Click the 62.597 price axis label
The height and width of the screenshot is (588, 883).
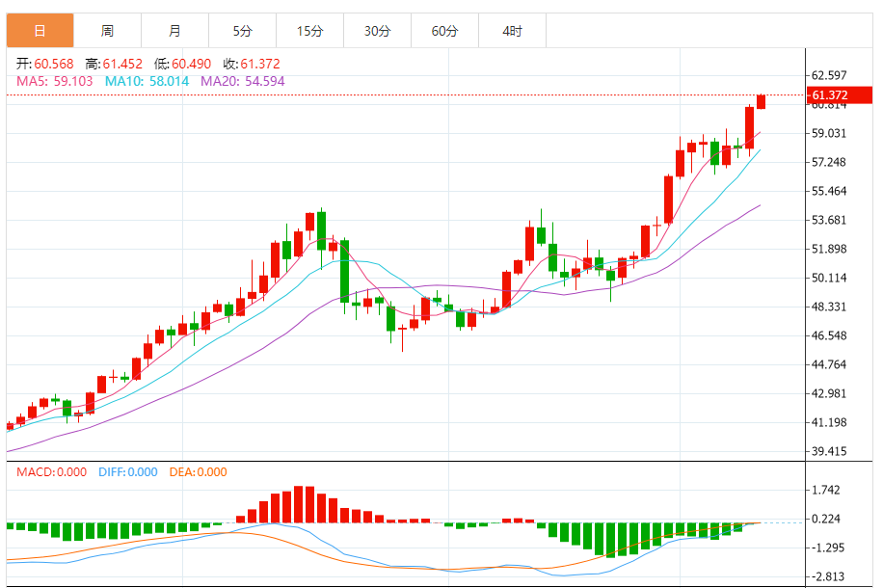[x=829, y=75]
